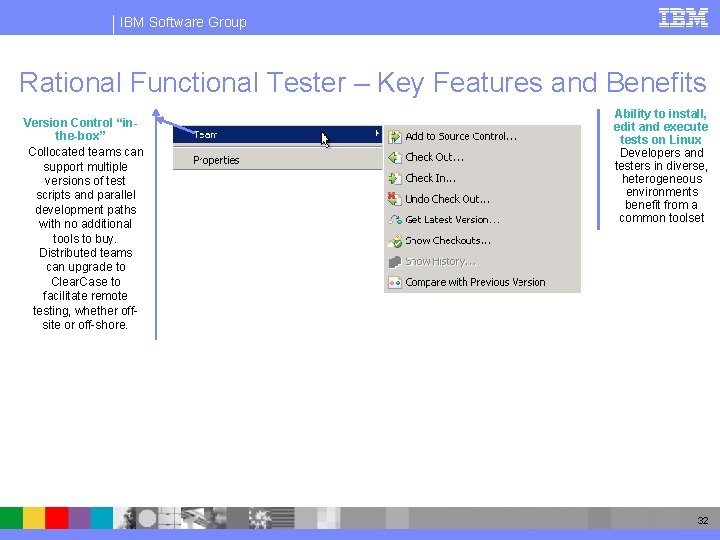The height and width of the screenshot is (540, 720).
Task: Select Compare with Previous Version item
Action: coord(482,282)
